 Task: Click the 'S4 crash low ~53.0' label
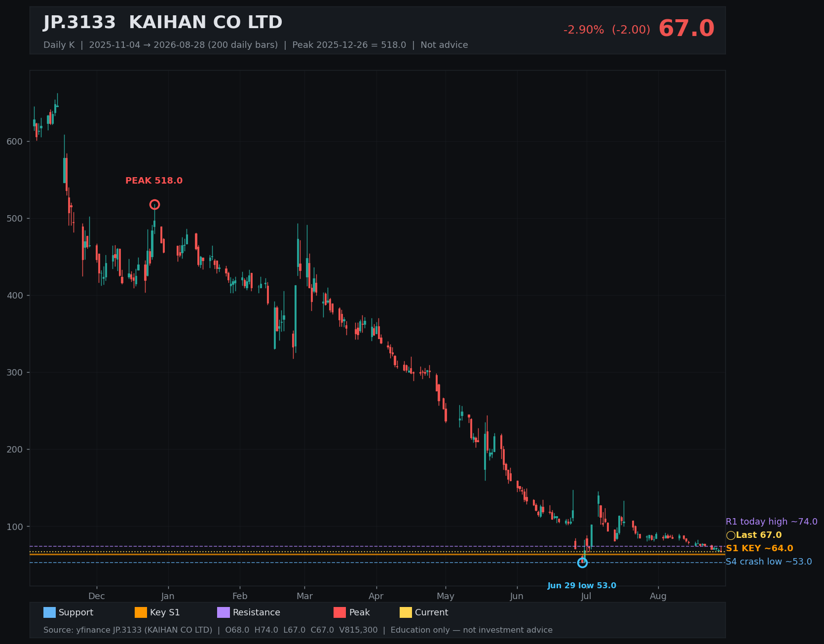pyautogui.click(x=769, y=562)
